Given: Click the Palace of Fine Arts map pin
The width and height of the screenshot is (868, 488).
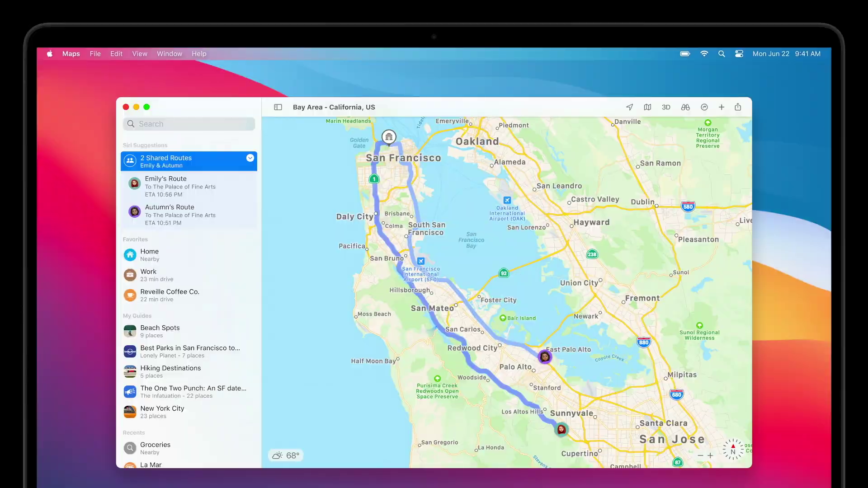Looking at the screenshot, I should tap(389, 136).
